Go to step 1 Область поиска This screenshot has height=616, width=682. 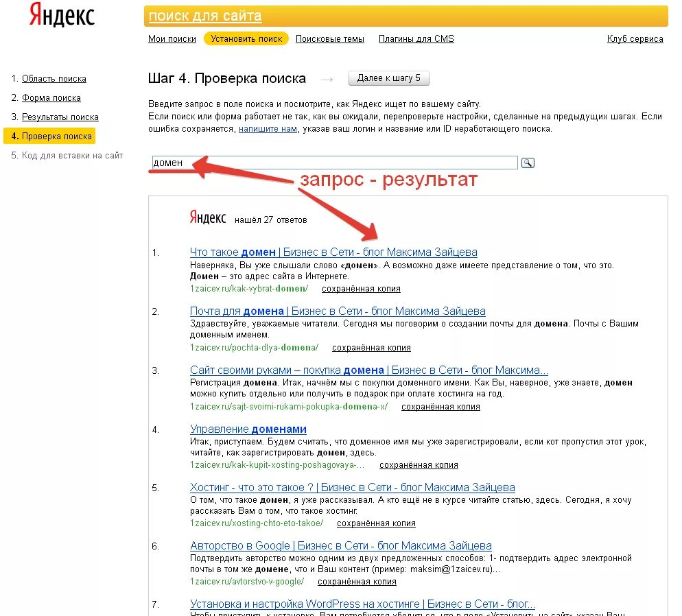tap(54, 79)
